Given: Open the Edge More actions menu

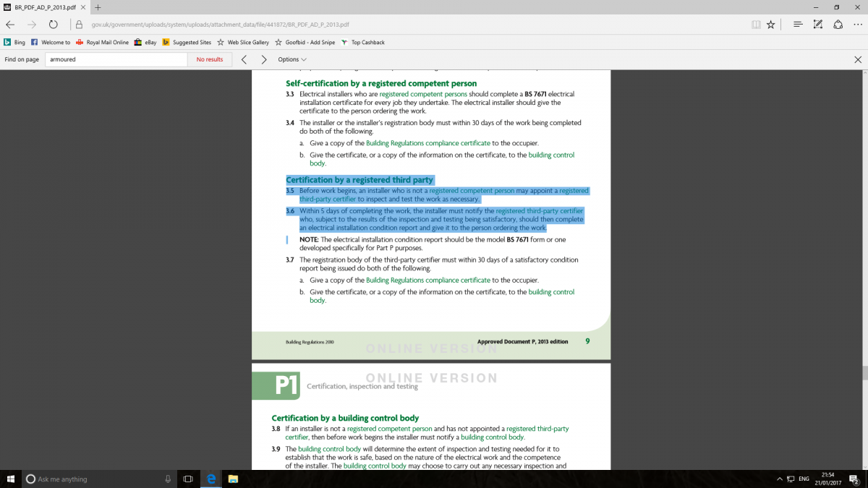Looking at the screenshot, I should tap(858, 24).
